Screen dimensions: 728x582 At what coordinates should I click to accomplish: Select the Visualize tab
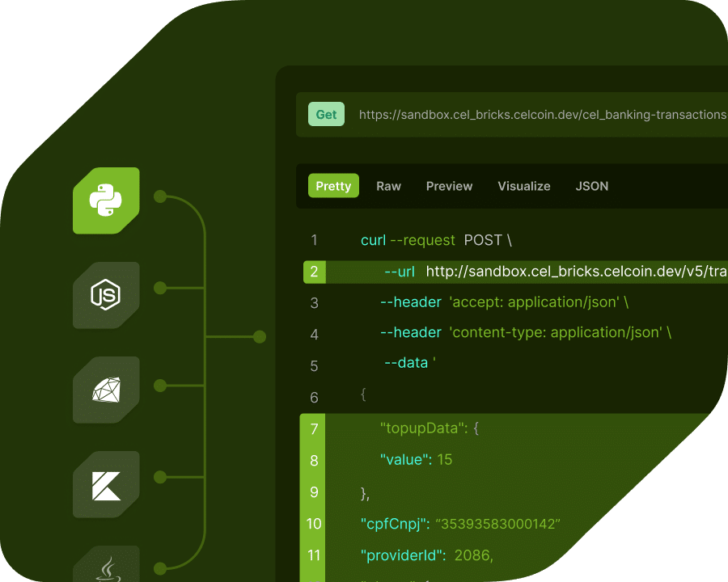click(523, 186)
